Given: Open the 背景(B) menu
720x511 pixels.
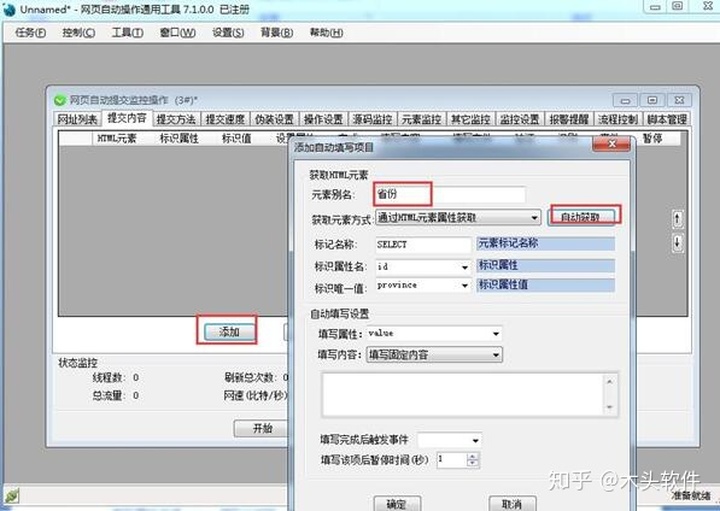Looking at the screenshot, I should [x=276, y=33].
